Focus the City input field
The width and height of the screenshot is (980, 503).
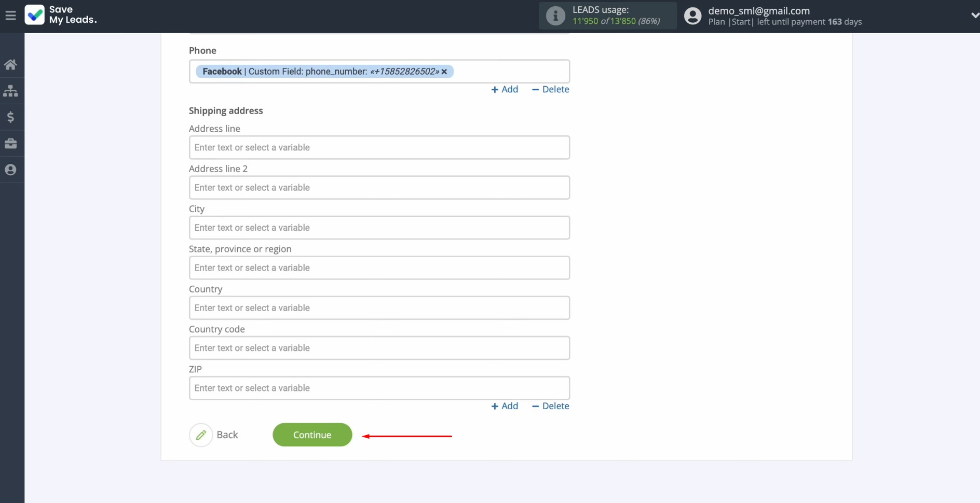(x=379, y=228)
